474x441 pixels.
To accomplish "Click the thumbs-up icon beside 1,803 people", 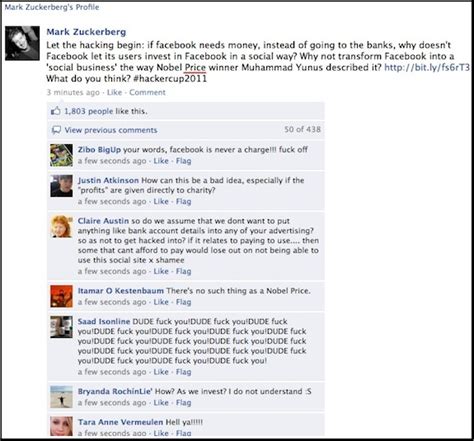I will coord(56,111).
